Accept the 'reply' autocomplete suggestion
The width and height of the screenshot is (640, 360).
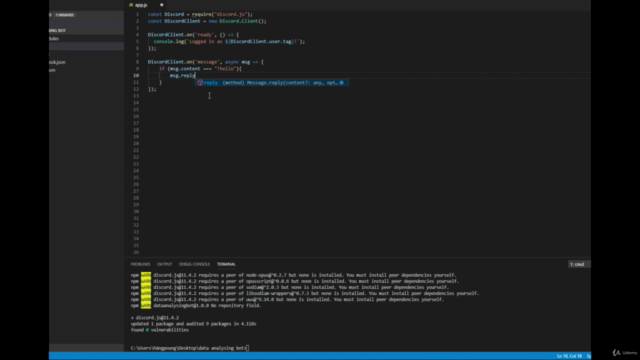272,82
